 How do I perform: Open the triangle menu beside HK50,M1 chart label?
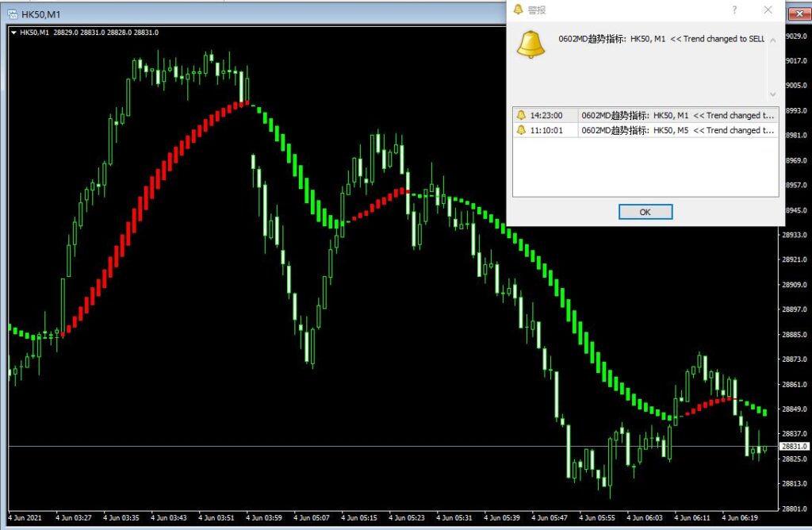[x=14, y=33]
